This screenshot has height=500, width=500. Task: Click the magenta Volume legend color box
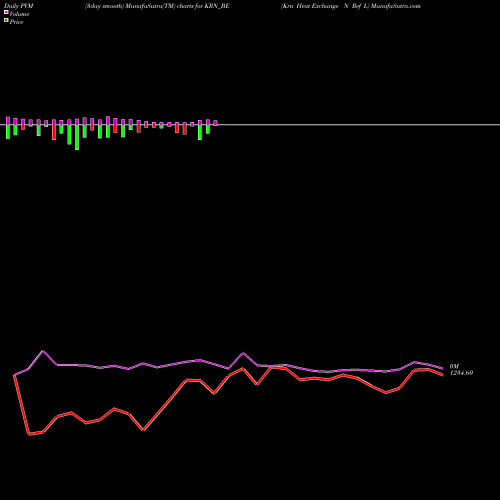pos(6,12)
